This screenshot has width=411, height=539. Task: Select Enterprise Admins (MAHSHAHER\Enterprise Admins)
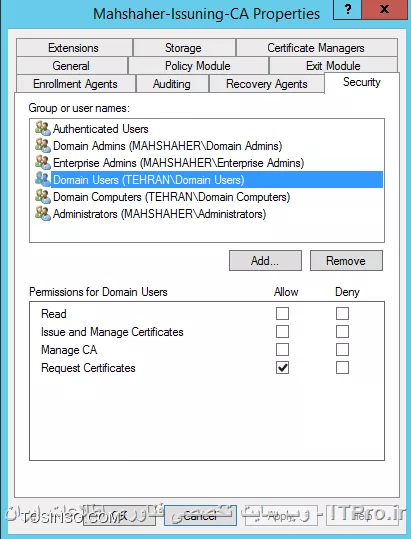click(x=178, y=163)
